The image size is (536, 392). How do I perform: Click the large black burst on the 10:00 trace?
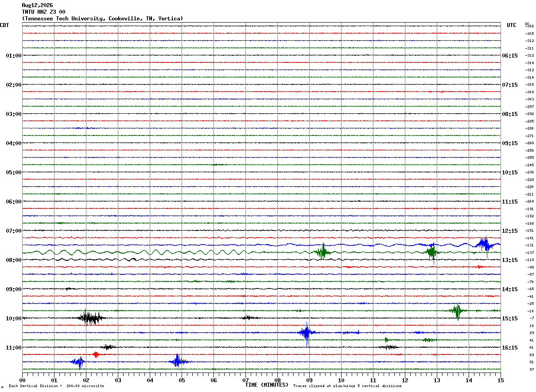90,318
